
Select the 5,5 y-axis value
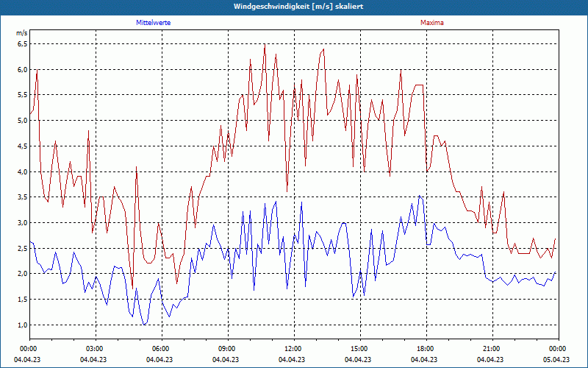[x=22, y=95]
